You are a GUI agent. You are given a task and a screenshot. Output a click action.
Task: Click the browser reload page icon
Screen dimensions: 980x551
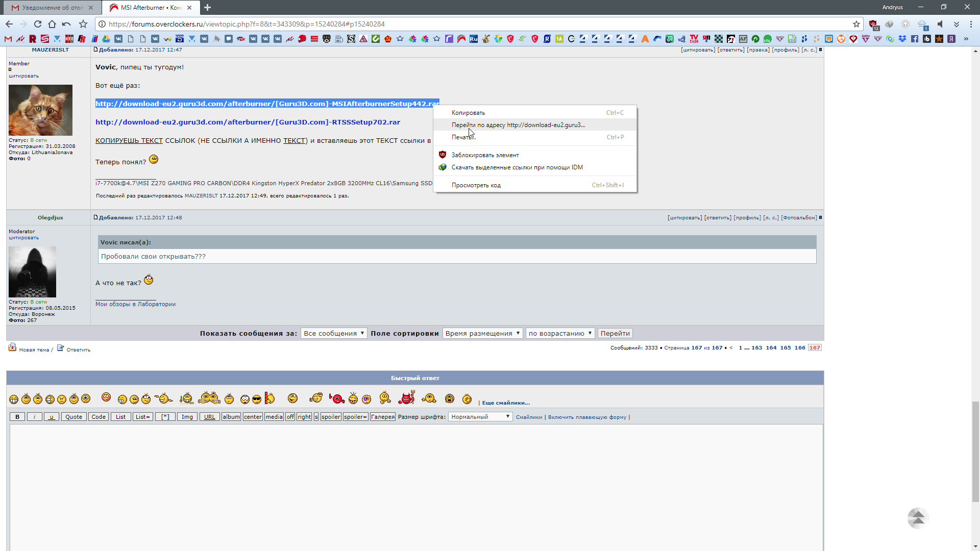pos(38,24)
